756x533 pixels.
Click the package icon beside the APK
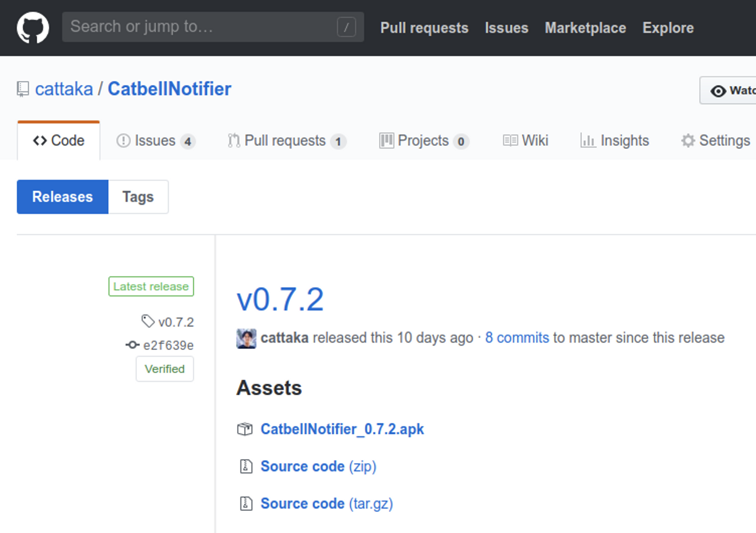[245, 429]
